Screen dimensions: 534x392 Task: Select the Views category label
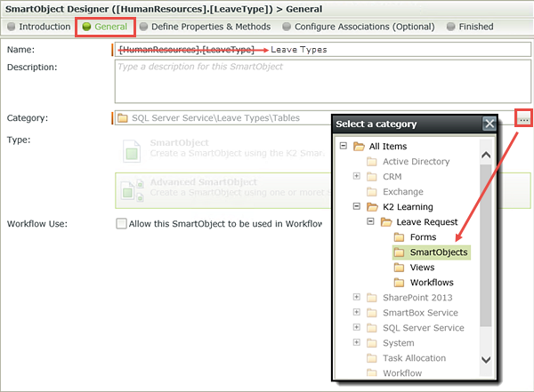pyautogui.click(x=422, y=268)
